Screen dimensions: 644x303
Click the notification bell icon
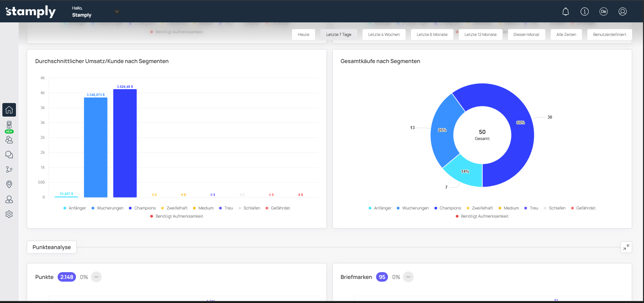[565, 12]
